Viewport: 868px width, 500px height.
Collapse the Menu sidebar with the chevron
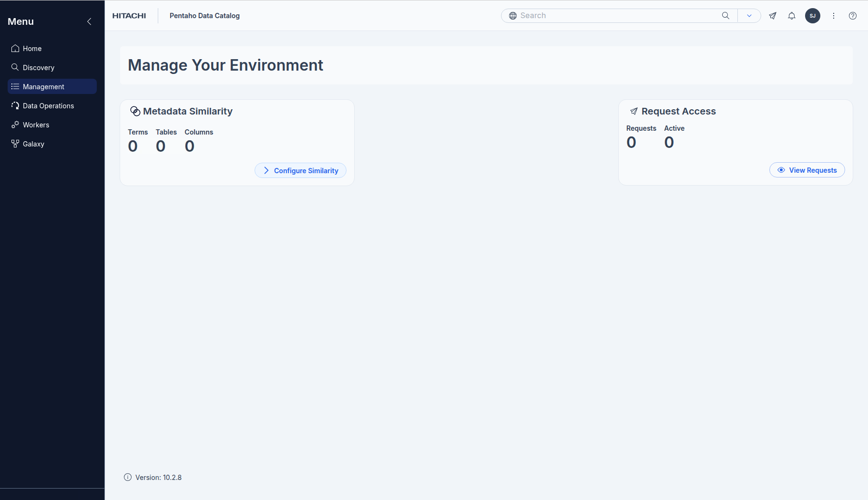point(89,21)
